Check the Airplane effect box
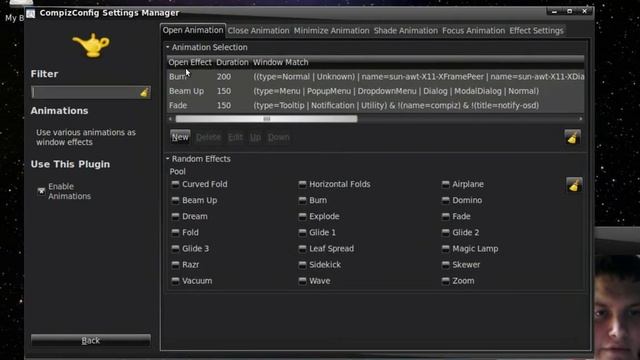The width and height of the screenshot is (640, 360). click(x=445, y=184)
